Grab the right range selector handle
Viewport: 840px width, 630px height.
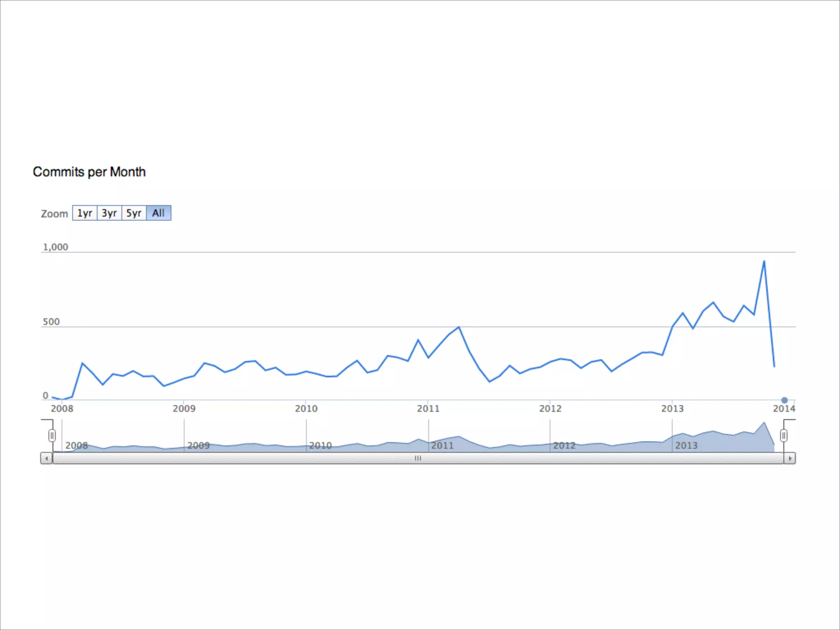(783, 435)
